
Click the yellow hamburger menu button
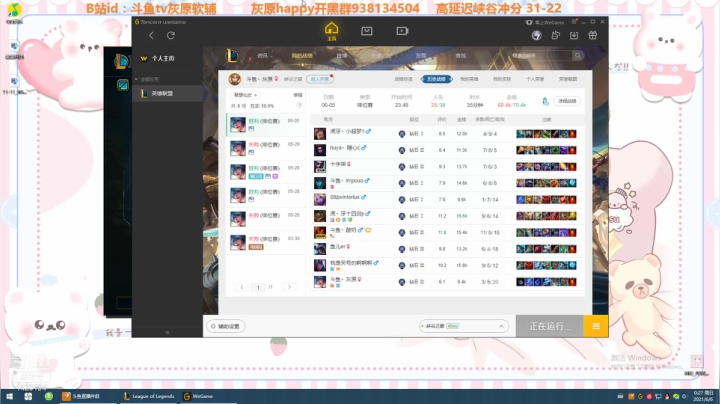point(596,326)
